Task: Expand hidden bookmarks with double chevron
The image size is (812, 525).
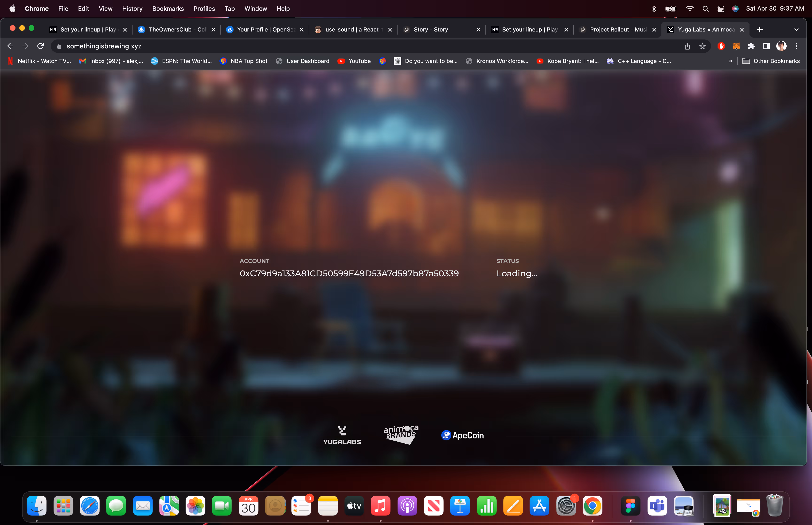Action: (730, 61)
